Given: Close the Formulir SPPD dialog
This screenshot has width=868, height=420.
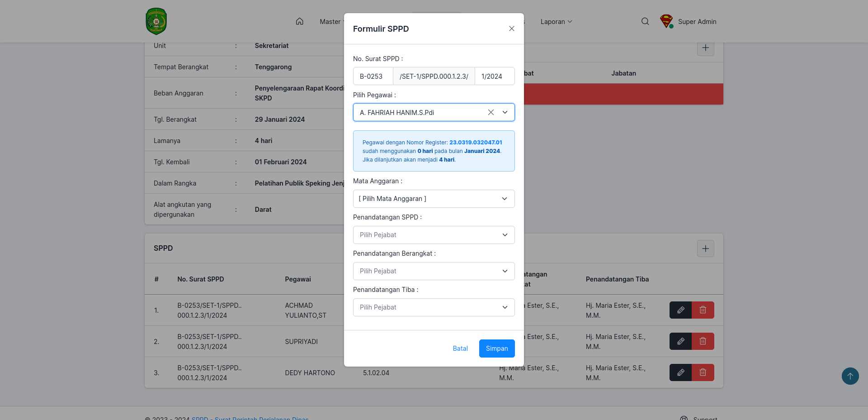Looking at the screenshot, I should point(512,29).
